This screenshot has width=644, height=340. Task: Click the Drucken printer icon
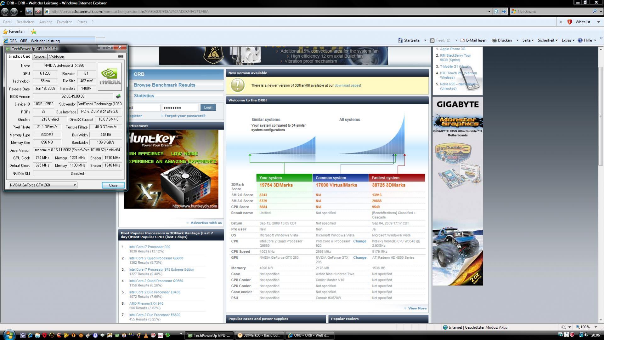click(494, 40)
